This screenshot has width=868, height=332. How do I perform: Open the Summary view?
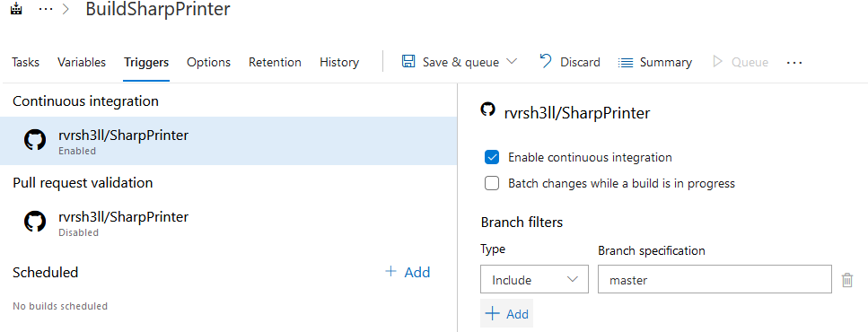[654, 62]
